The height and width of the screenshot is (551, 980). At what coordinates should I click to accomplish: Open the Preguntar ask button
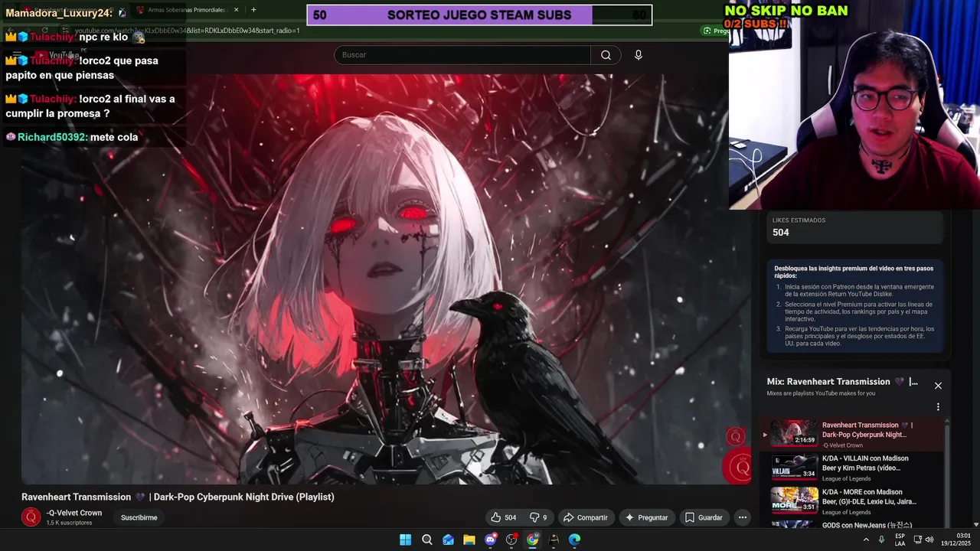coord(647,517)
